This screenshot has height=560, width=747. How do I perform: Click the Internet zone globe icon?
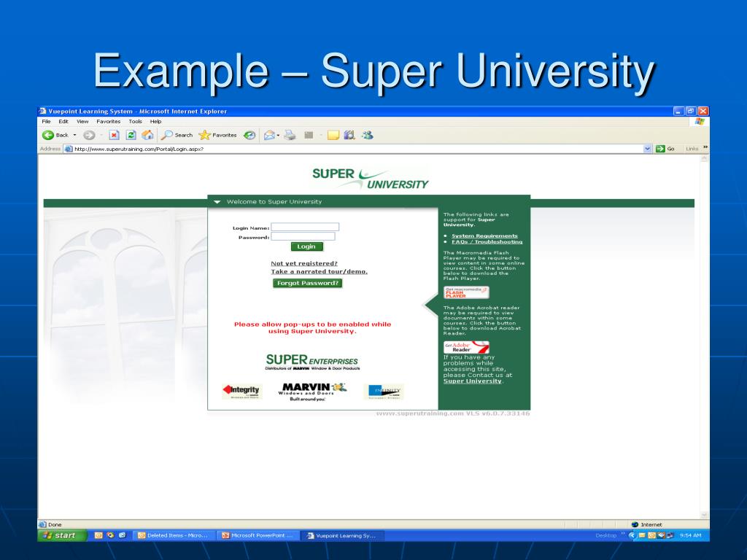pos(635,524)
